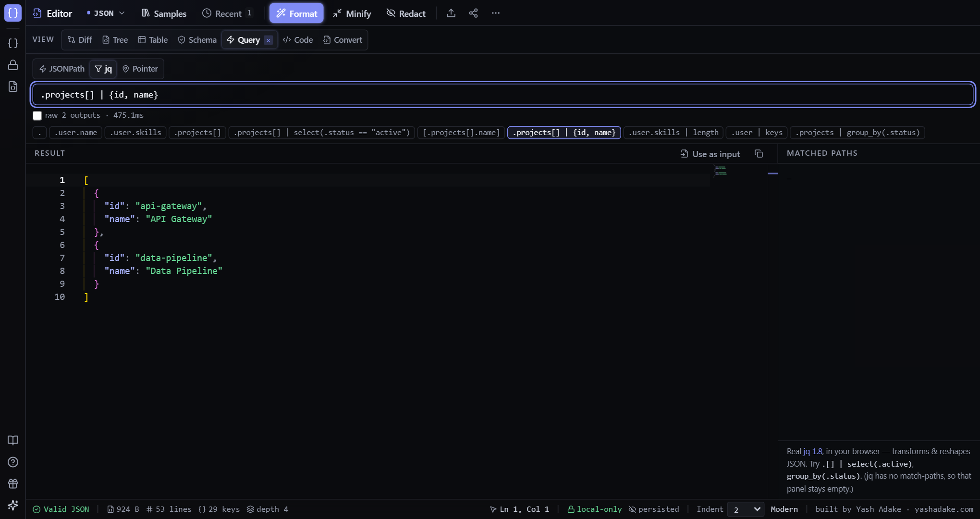Apply the select status active example
The image size is (980, 519).
pyautogui.click(x=322, y=133)
